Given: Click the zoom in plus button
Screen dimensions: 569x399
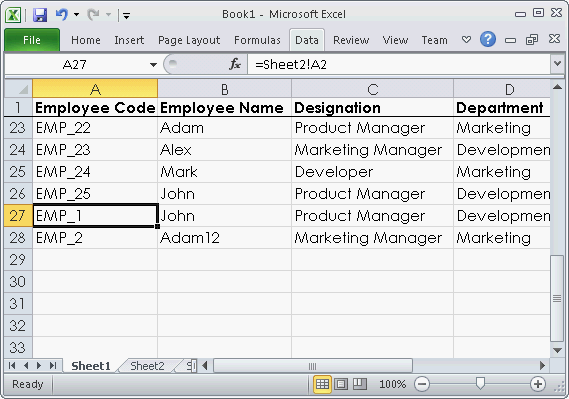Looking at the screenshot, I should pos(538,384).
